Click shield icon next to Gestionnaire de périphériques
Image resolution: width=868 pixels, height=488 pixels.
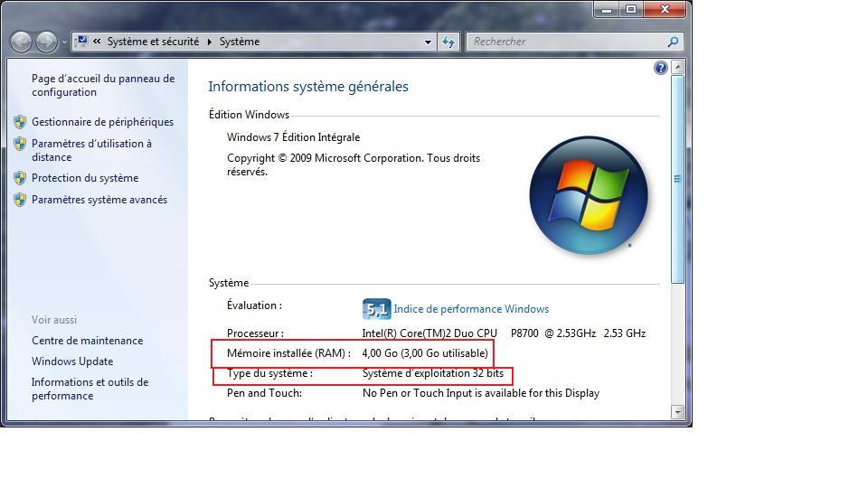pos(20,122)
